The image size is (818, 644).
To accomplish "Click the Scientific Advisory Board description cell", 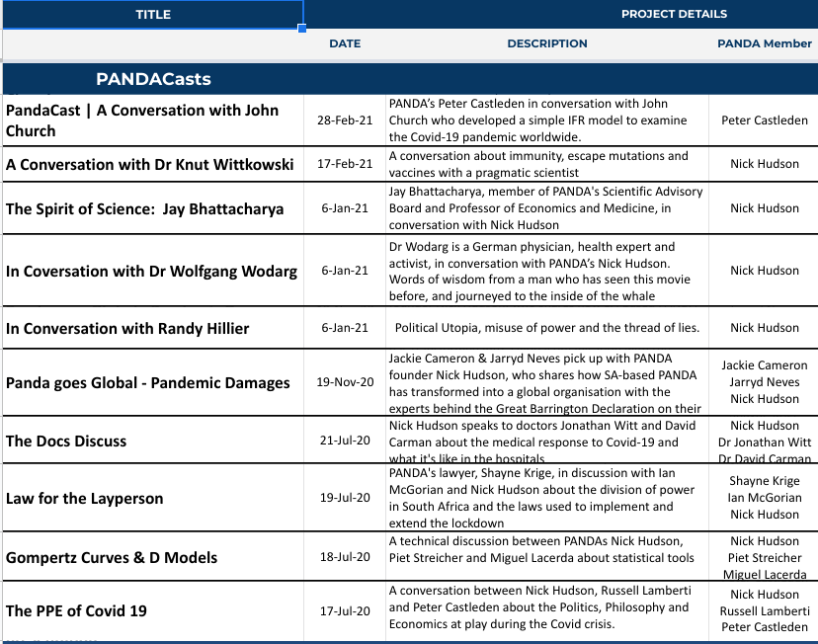I will pyautogui.click(x=547, y=208).
